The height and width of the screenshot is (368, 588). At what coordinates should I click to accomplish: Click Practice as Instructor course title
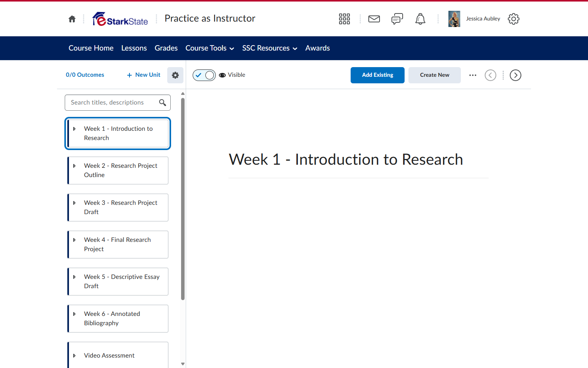210,19
